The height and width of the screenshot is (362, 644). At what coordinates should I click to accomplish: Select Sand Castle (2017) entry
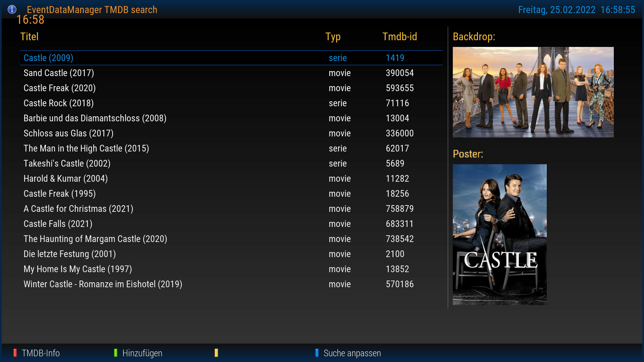[x=59, y=73]
